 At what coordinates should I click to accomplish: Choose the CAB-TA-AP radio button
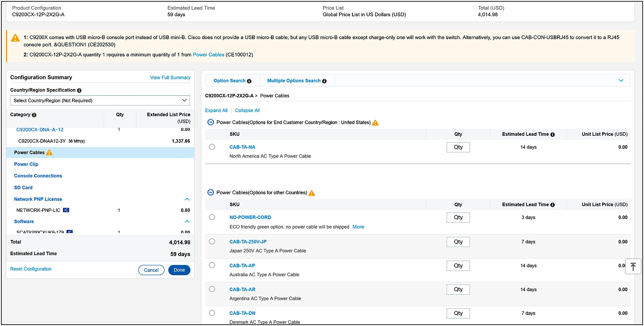click(212, 265)
